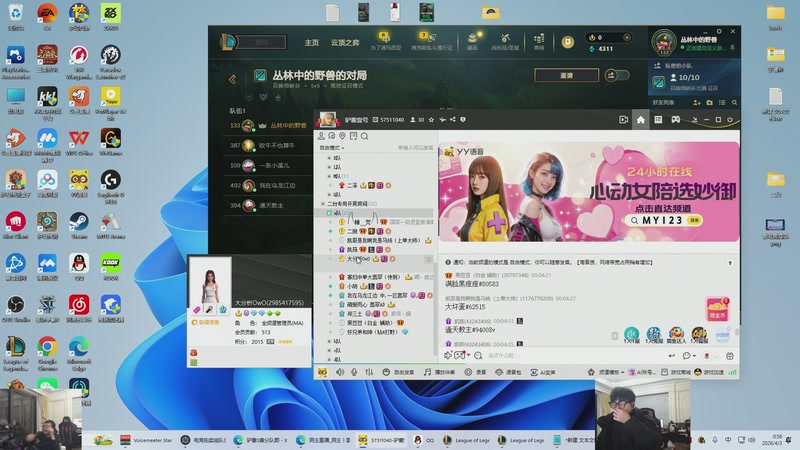800x450 pixels.
Task: Open YY chat emoji bubble dropdown
Action: point(689,356)
